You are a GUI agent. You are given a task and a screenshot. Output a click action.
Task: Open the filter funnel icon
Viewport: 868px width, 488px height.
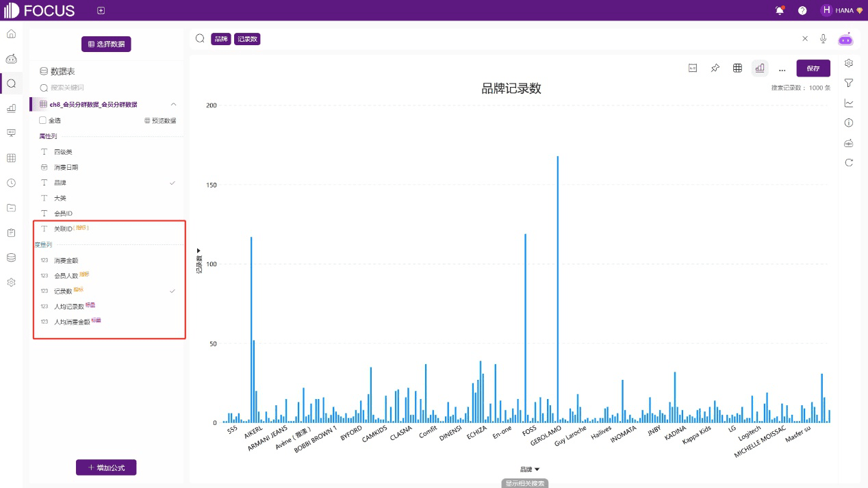(849, 83)
